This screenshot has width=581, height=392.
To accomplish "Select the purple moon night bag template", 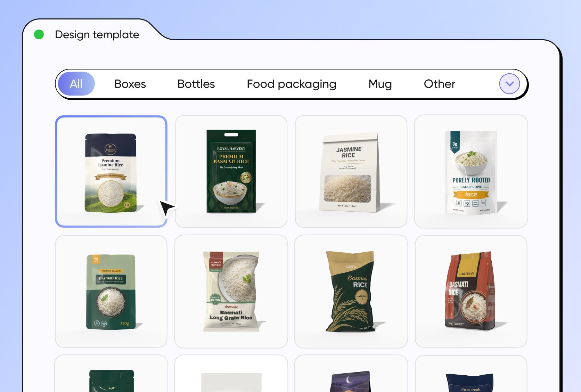I will pos(351,374).
